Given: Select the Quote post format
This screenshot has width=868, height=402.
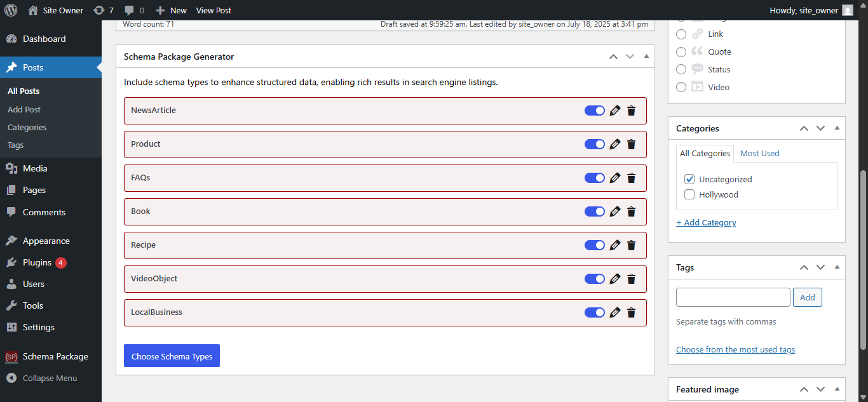Looking at the screenshot, I should coord(681,52).
